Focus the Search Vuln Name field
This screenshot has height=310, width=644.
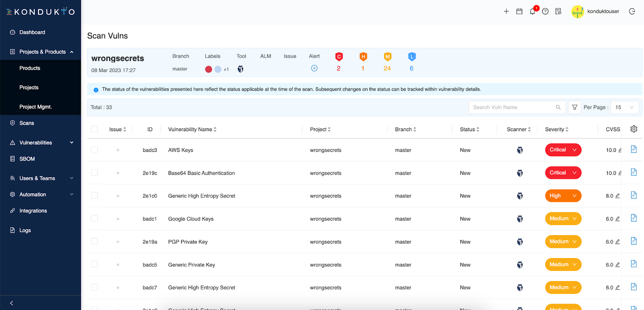(517, 107)
